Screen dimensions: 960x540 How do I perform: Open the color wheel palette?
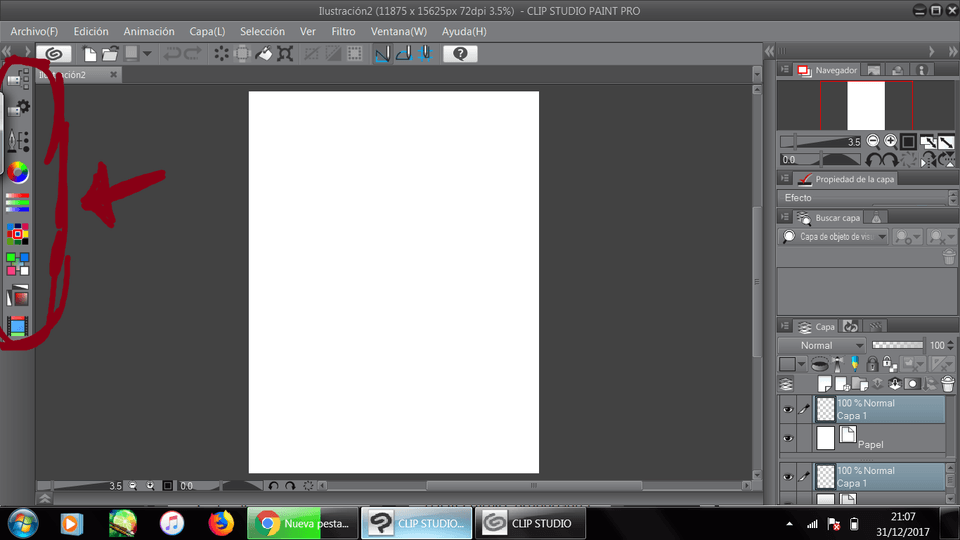point(18,173)
